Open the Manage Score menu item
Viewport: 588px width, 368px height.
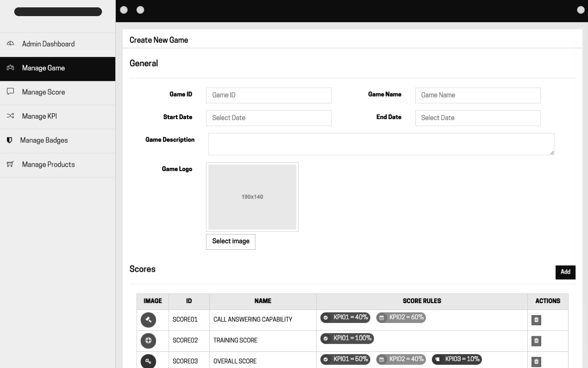[44, 92]
